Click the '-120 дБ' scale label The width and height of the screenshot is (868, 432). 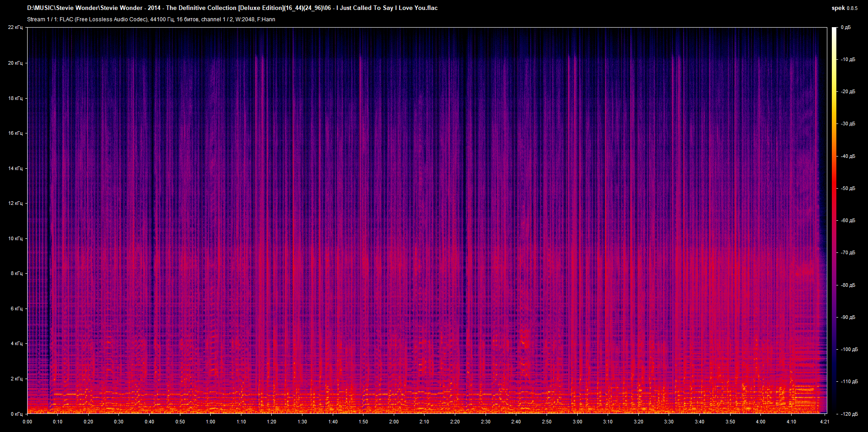849,414
